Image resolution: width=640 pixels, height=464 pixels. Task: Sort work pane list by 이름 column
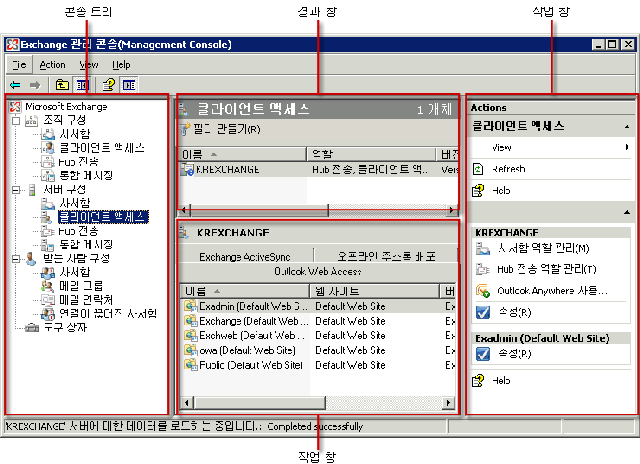pyautogui.click(x=244, y=291)
